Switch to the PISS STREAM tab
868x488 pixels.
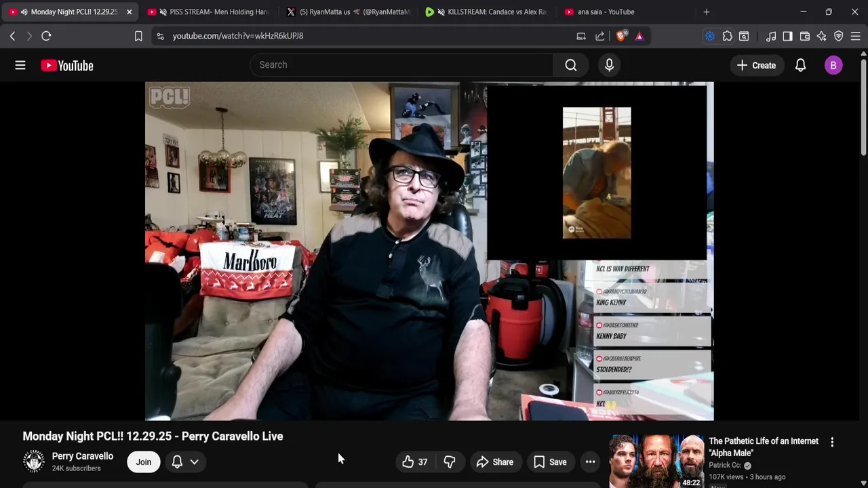pos(208,12)
